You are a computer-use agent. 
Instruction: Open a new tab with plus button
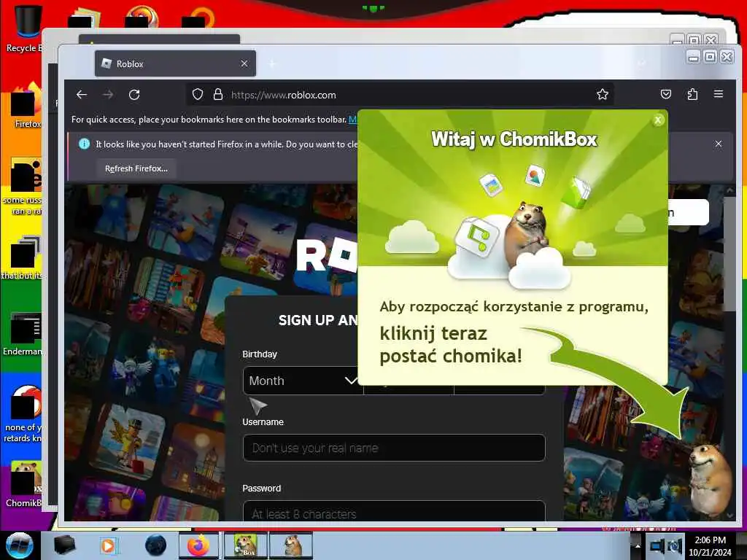(273, 63)
